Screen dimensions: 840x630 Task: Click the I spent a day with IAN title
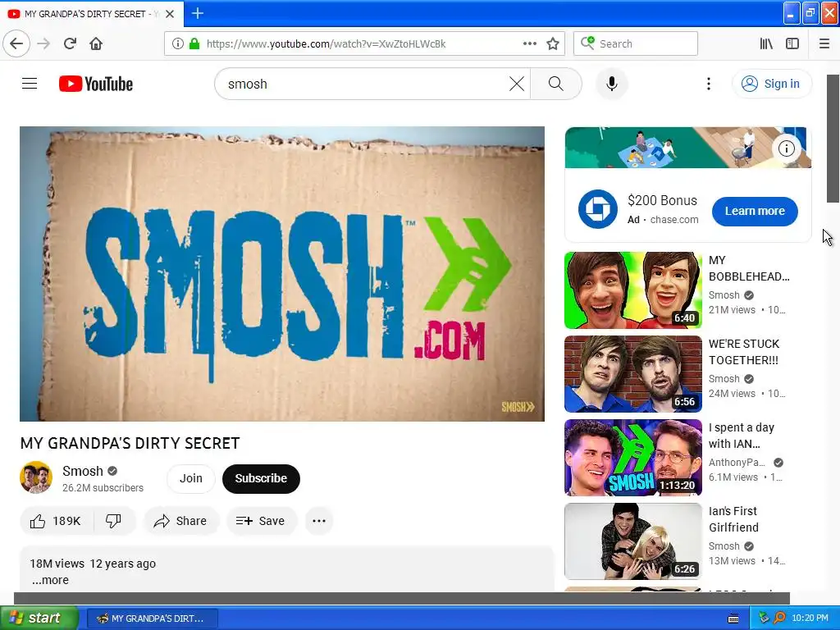[x=742, y=436]
